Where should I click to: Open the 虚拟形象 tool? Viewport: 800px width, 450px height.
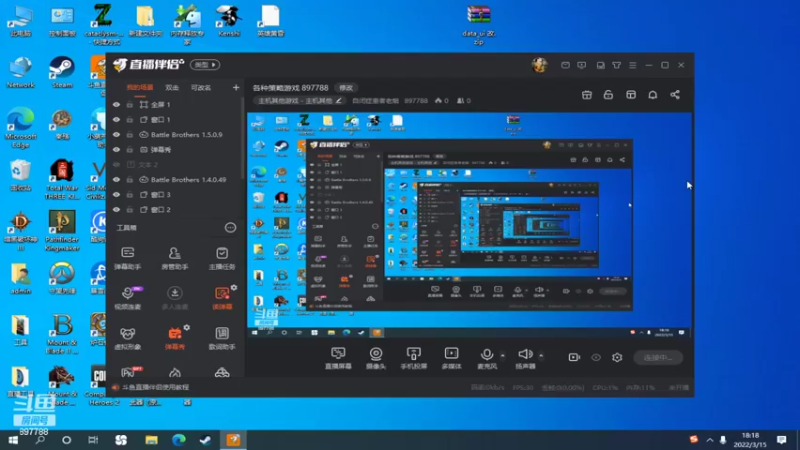[x=128, y=338]
